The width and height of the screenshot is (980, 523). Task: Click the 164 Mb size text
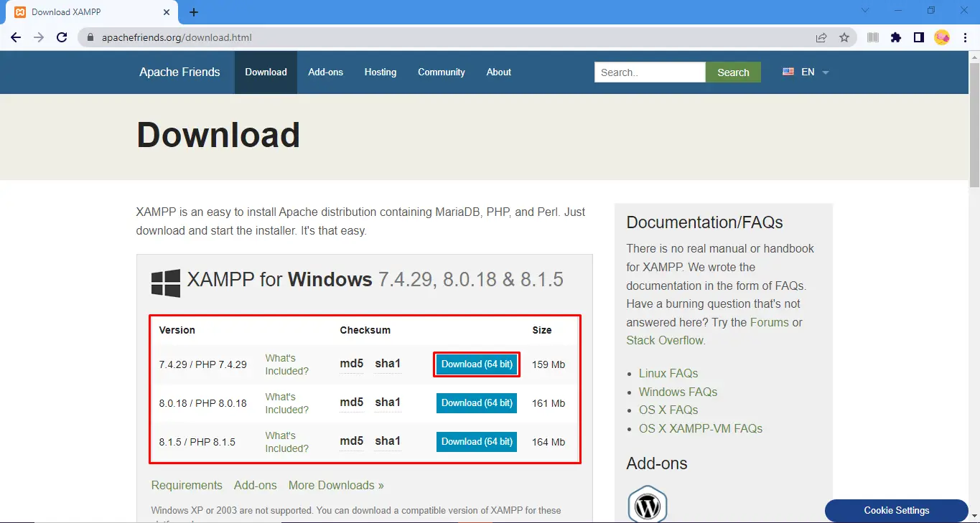[x=549, y=442]
